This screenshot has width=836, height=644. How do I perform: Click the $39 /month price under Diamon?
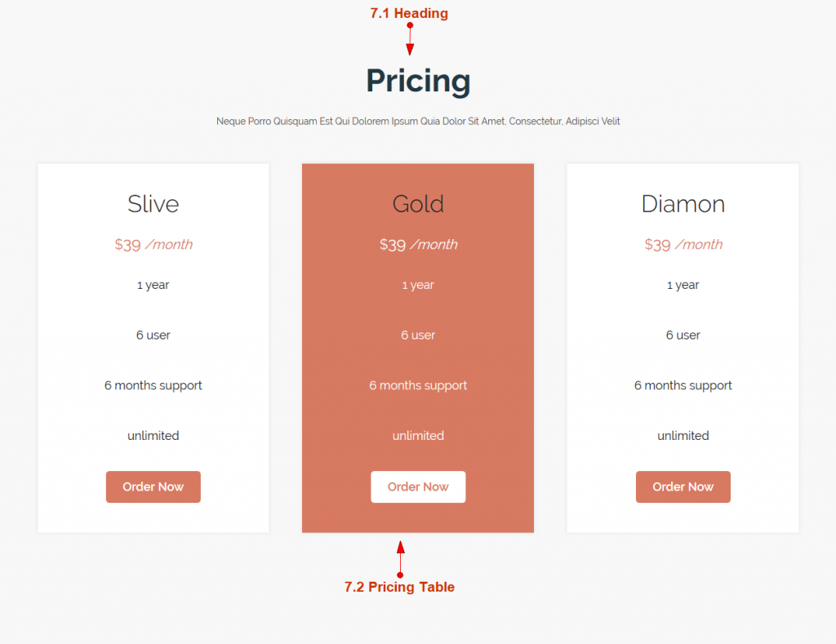tap(683, 244)
